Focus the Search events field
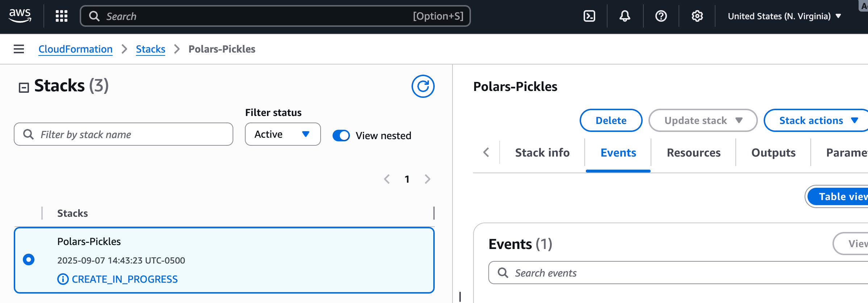Viewport: 868px width, 303px height. (678, 273)
